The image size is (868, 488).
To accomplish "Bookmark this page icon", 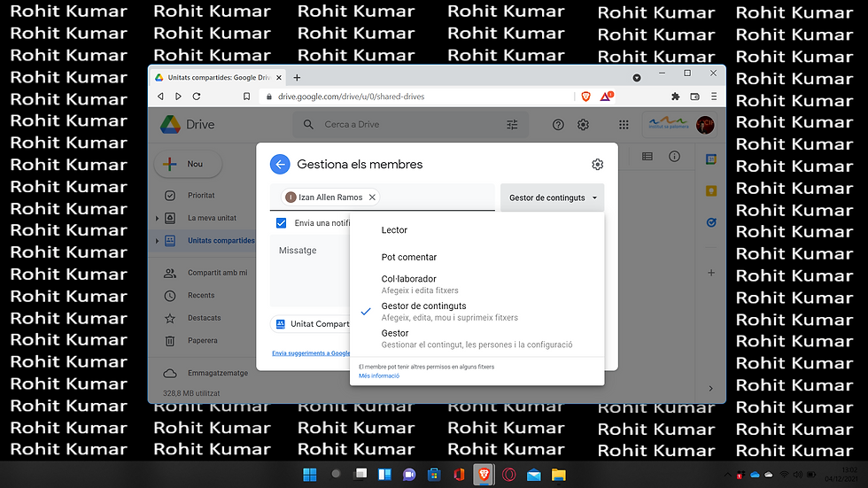I will pyautogui.click(x=247, y=97).
